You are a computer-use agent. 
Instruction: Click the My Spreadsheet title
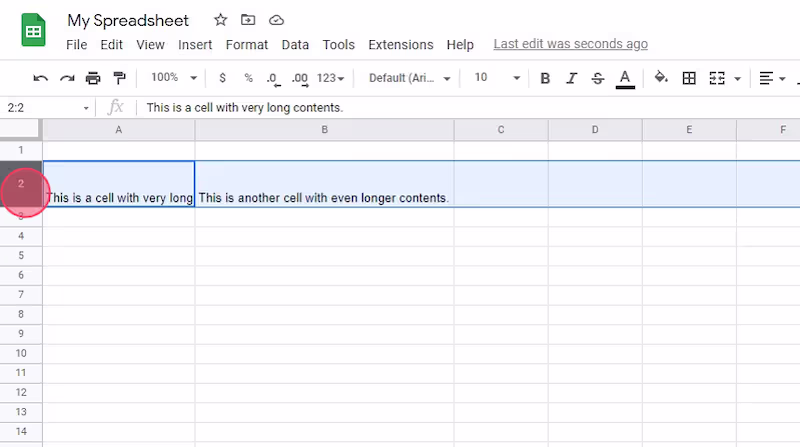(128, 20)
